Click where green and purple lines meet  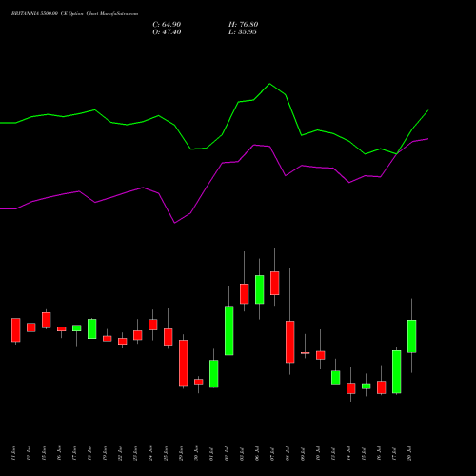coord(397,154)
